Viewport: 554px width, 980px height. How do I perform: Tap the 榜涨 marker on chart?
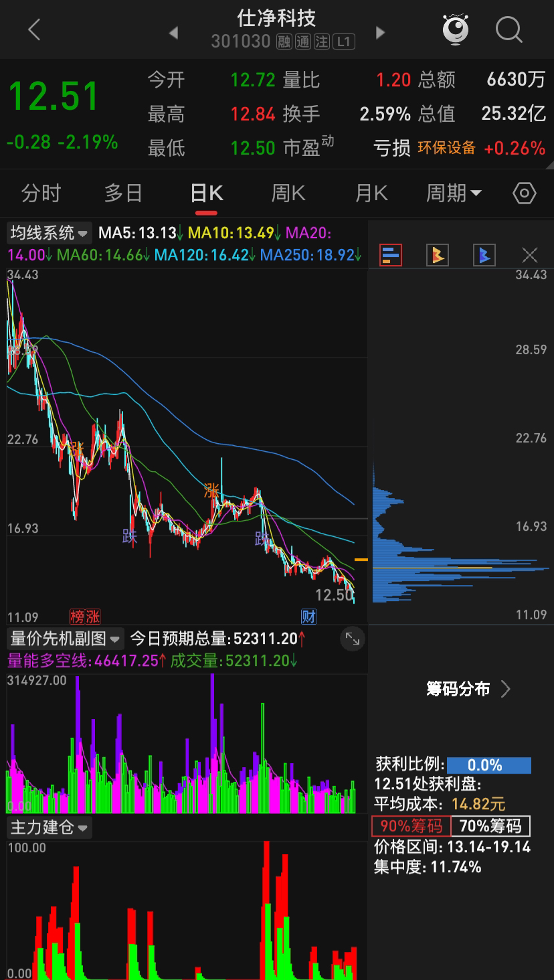(x=85, y=616)
